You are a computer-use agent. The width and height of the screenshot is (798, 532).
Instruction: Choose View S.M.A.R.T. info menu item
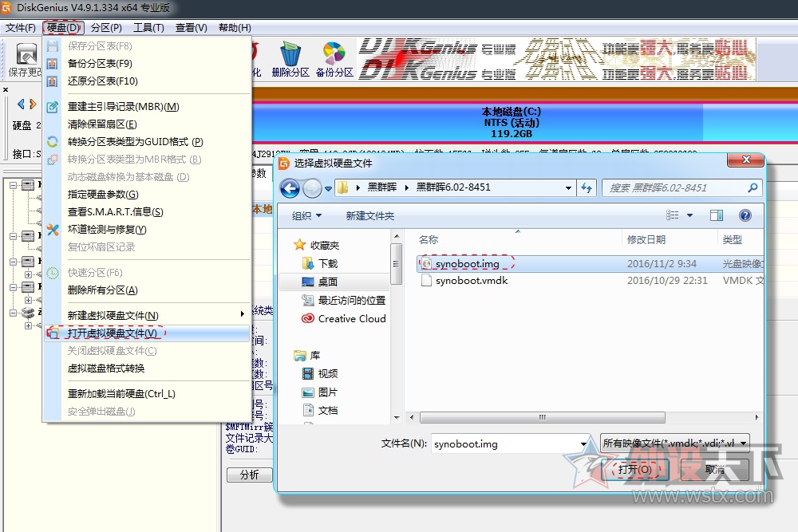tap(147, 212)
